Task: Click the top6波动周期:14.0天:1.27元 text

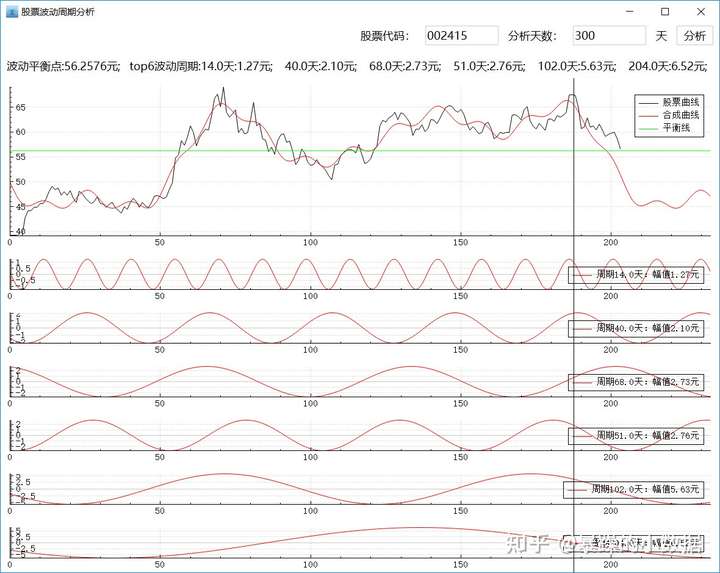Action: click(201, 66)
